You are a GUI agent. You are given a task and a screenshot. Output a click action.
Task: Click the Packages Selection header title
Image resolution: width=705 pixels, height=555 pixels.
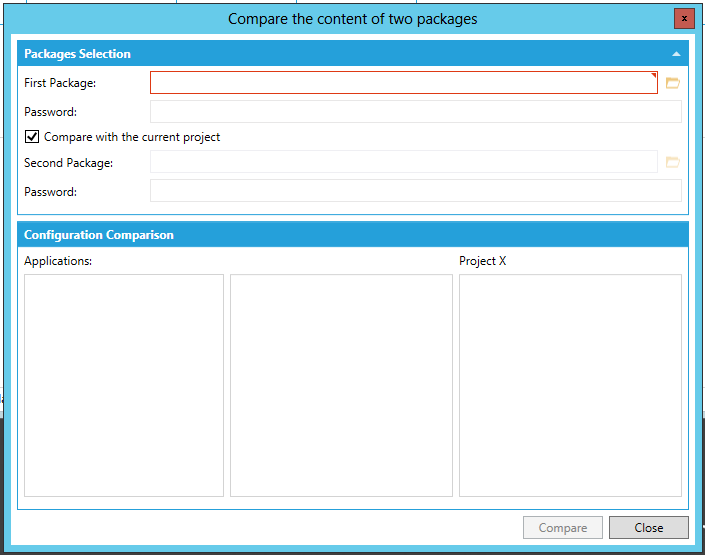[x=77, y=54]
